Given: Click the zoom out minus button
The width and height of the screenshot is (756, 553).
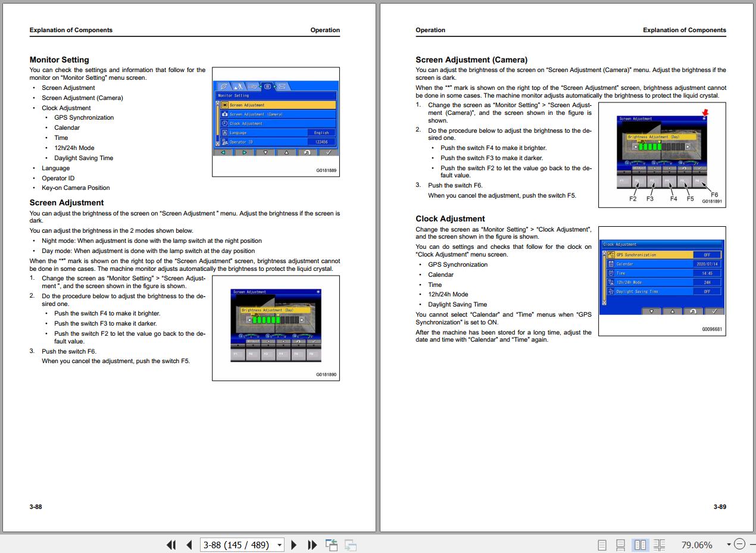Looking at the screenshot, I should 739,544.
